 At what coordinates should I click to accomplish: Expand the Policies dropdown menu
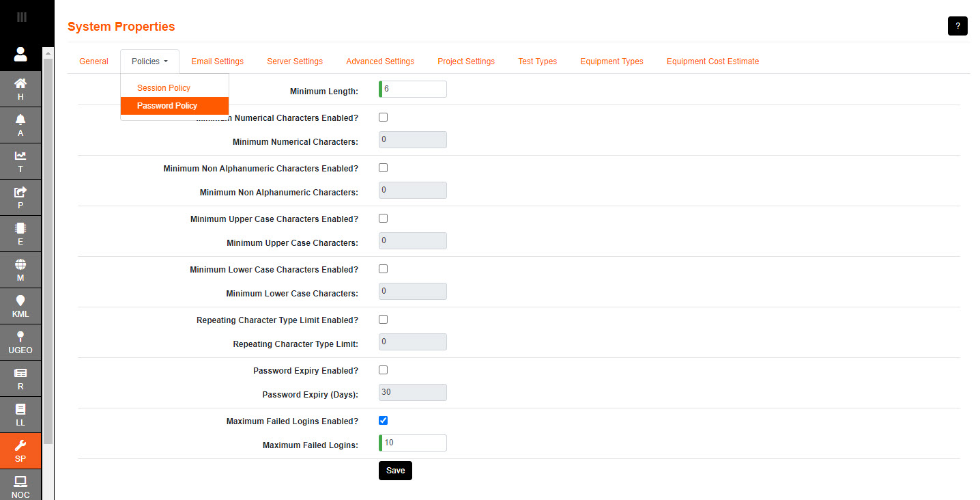[x=149, y=61]
